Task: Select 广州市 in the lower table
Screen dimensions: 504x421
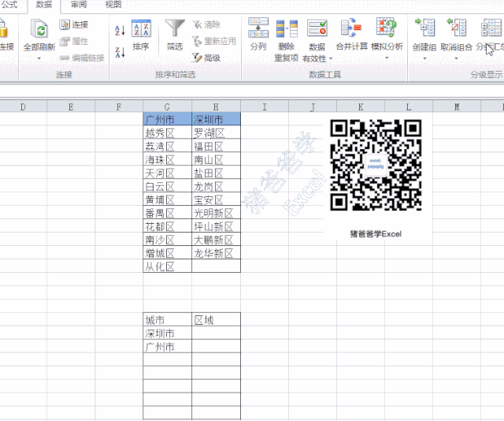Action: pos(167,347)
